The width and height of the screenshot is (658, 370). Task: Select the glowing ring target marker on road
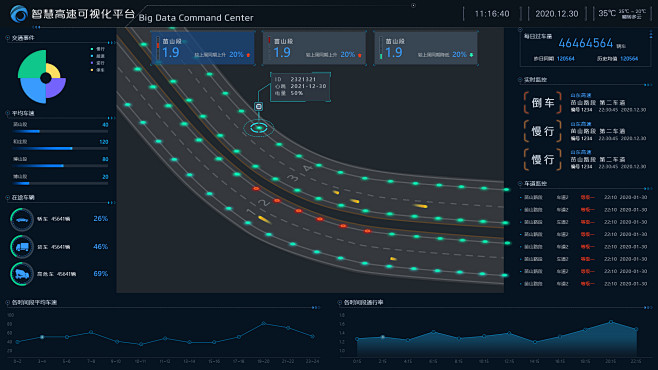pyautogui.click(x=259, y=128)
